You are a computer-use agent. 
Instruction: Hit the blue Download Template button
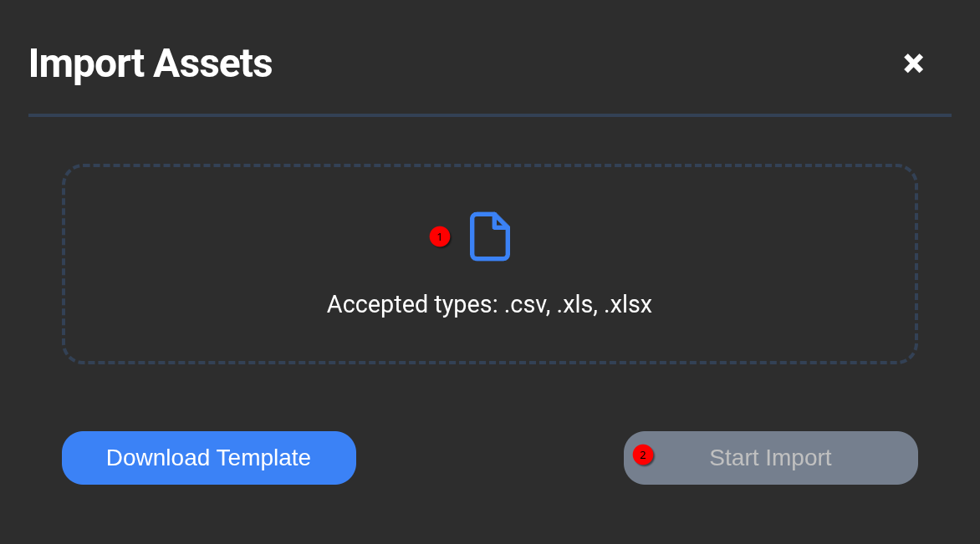point(209,458)
